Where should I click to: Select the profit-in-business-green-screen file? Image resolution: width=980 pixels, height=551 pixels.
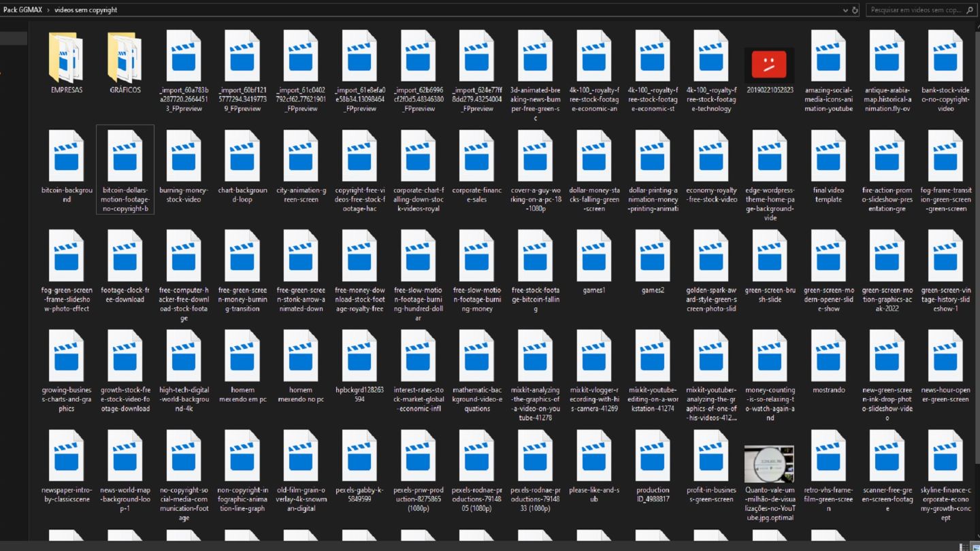tap(711, 467)
